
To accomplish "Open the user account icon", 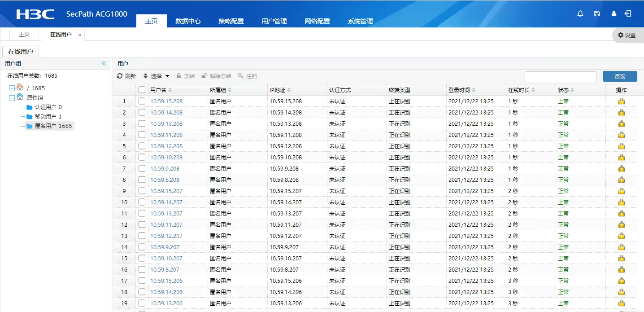I will click(x=614, y=13).
